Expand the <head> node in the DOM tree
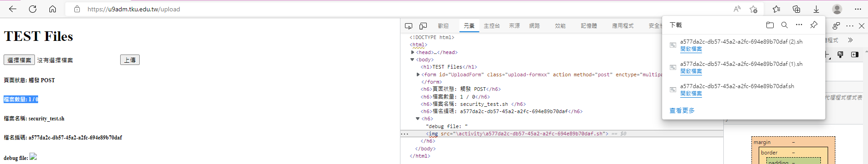Viewport: 868px width, 164px height. coord(413,52)
